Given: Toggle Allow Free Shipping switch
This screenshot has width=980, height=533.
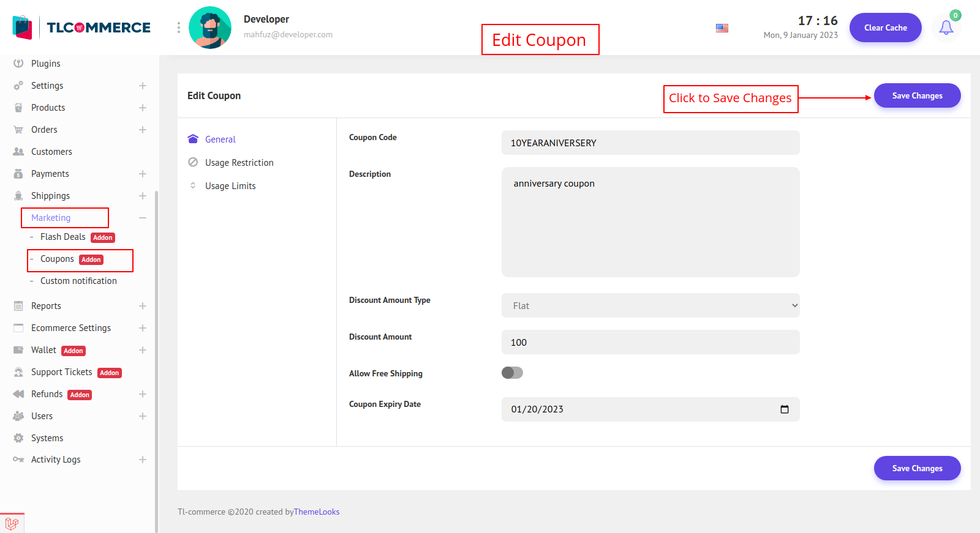Looking at the screenshot, I should tap(512, 373).
